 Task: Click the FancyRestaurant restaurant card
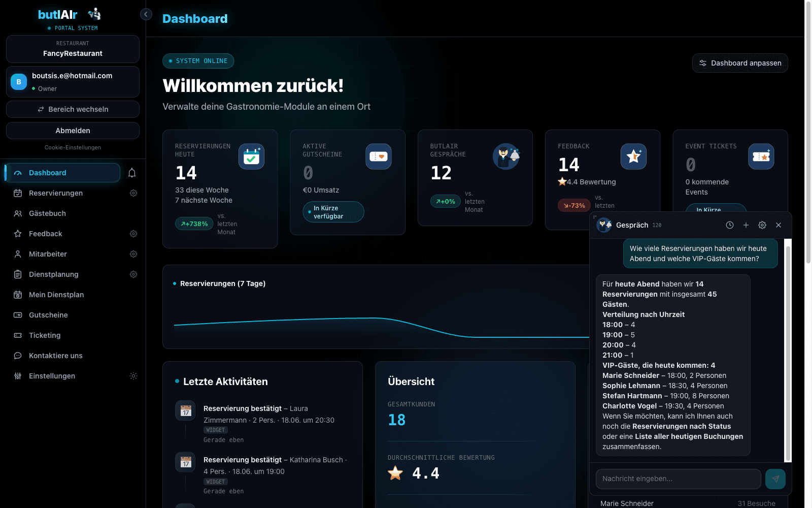pyautogui.click(x=73, y=49)
